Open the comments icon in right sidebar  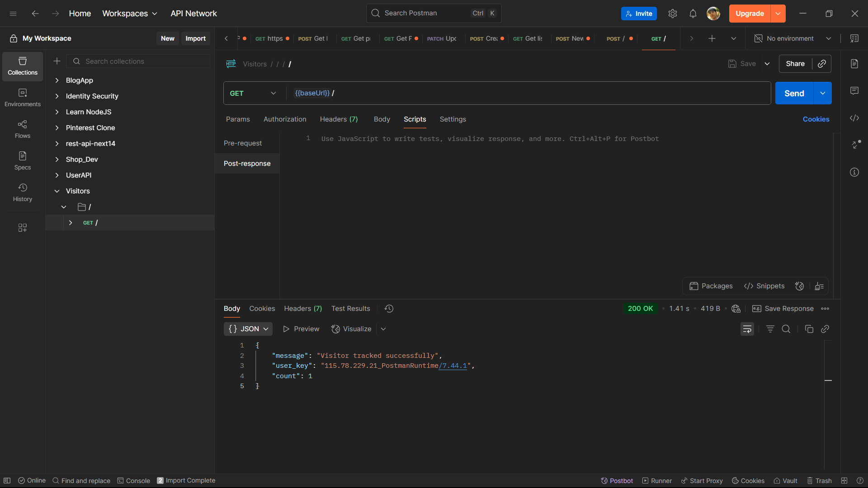[854, 91]
